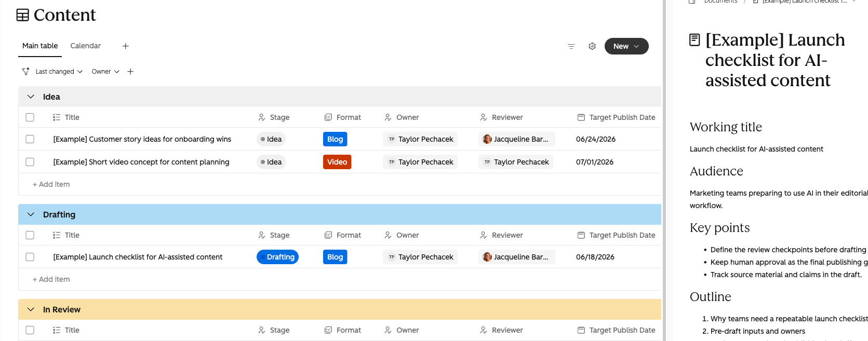Select all items in the In Review group

[30, 330]
